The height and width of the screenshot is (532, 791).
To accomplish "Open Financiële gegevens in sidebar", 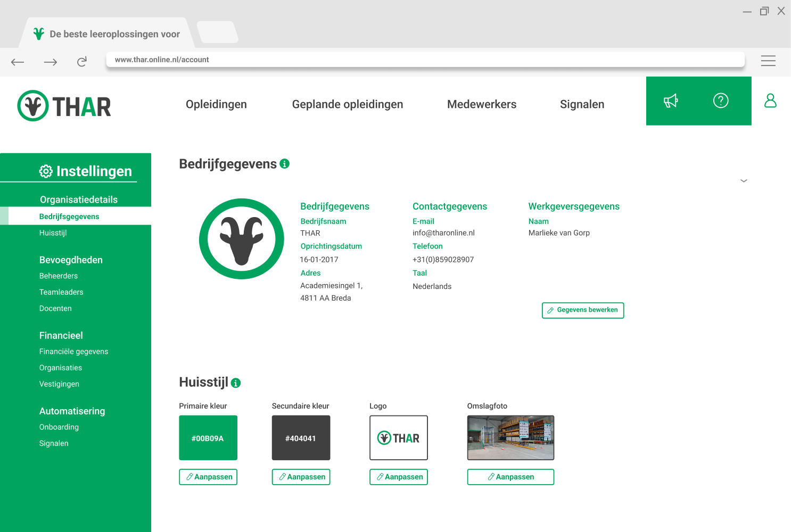I will pos(73,352).
